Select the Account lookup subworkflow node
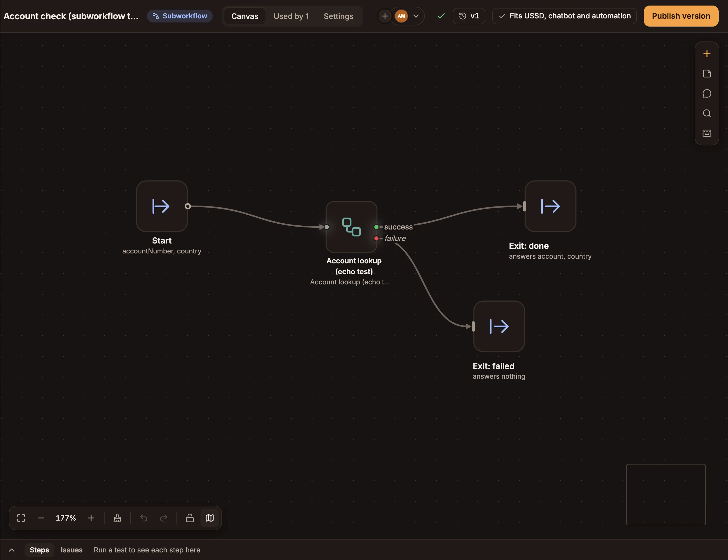The image size is (728, 560). (351, 227)
